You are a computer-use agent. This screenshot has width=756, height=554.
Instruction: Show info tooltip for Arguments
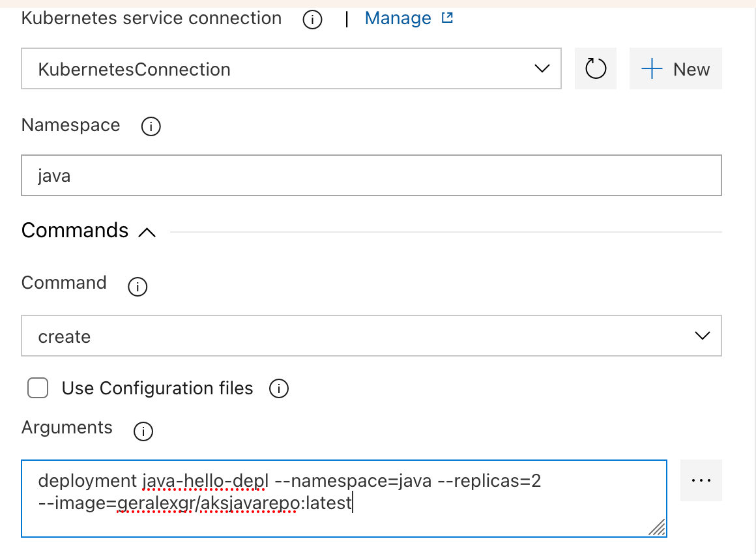coord(143,431)
